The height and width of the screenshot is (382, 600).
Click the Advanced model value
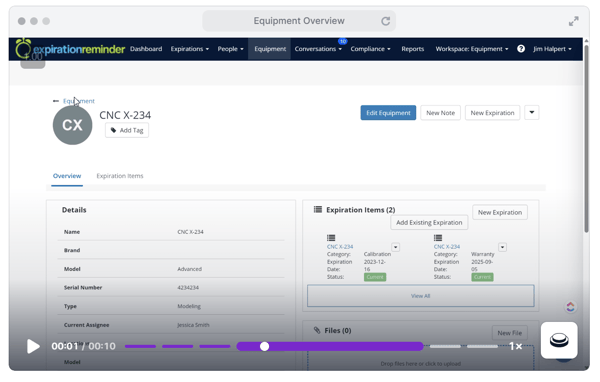189,269
